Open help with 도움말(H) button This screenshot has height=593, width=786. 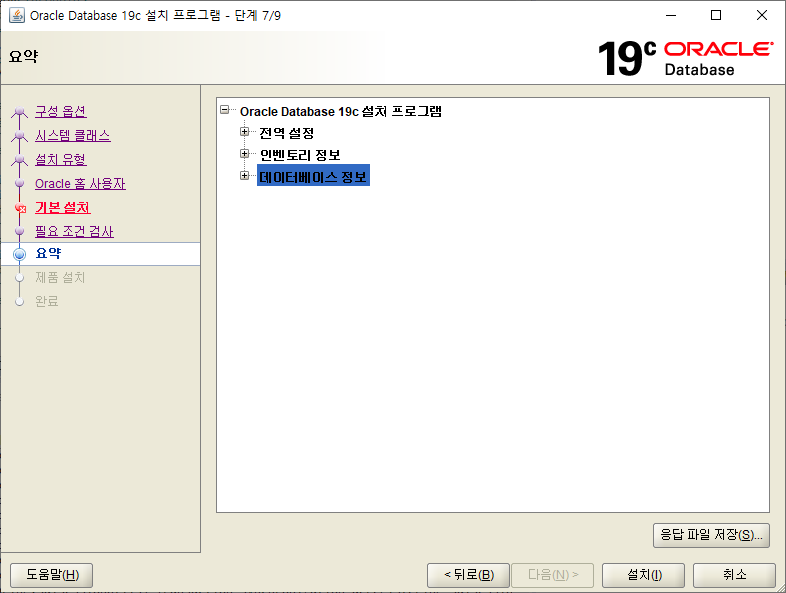click(52, 575)
